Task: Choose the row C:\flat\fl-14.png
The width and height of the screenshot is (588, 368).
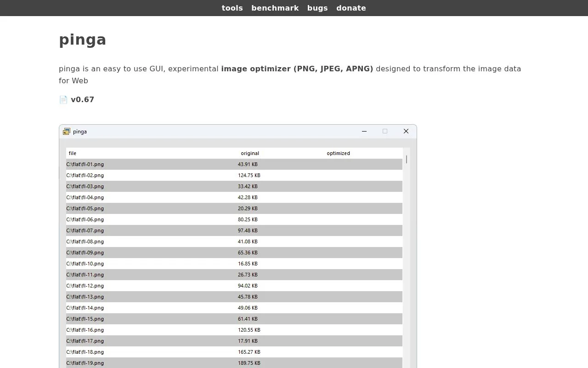Action: (234, 308)
